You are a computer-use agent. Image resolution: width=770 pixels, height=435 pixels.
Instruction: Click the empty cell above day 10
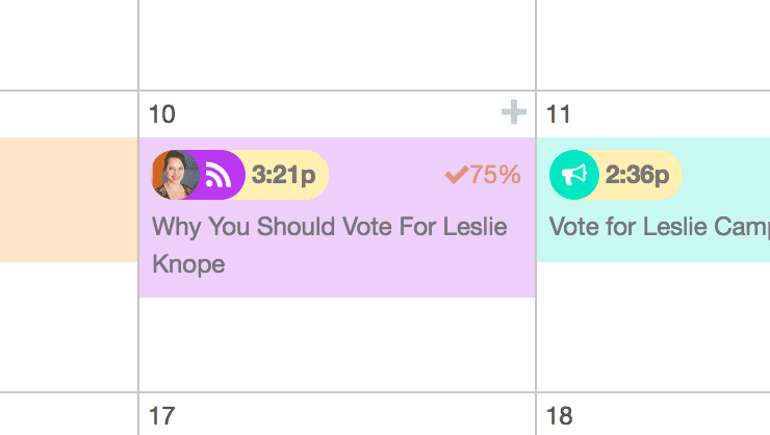pyautogui.click(x=337, y=44)
